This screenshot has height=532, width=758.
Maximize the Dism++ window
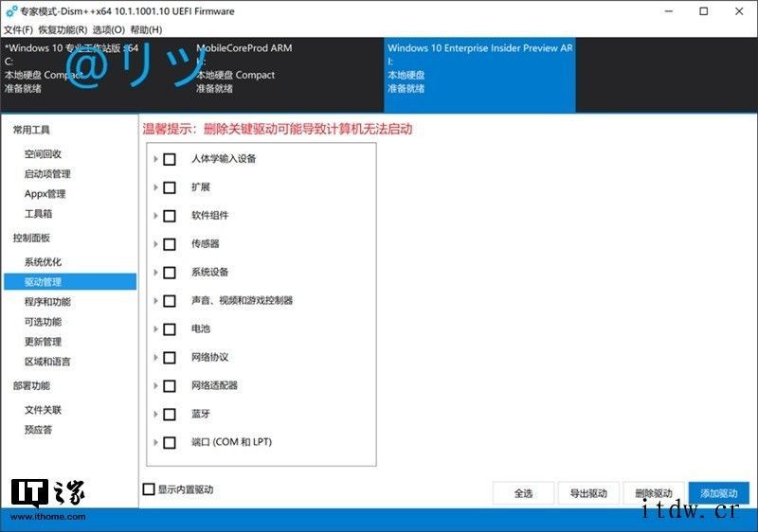(704, 11)
